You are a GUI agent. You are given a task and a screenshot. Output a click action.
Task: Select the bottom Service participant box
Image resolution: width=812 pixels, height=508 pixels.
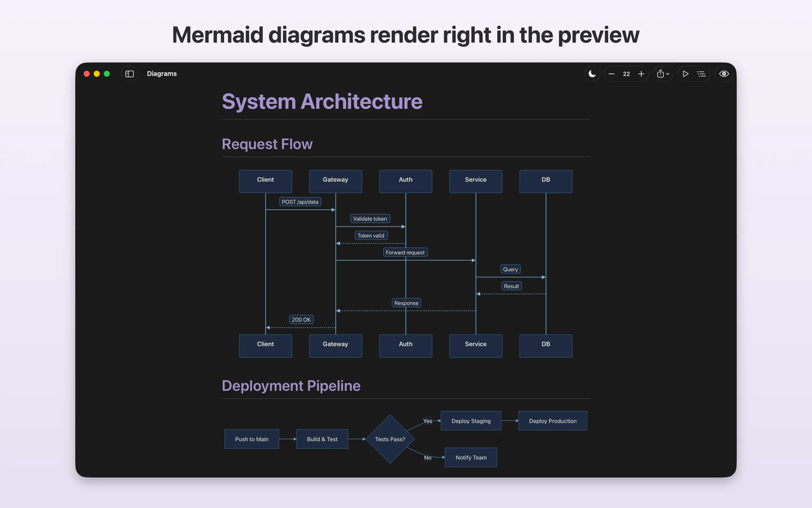tap(476, 346)
